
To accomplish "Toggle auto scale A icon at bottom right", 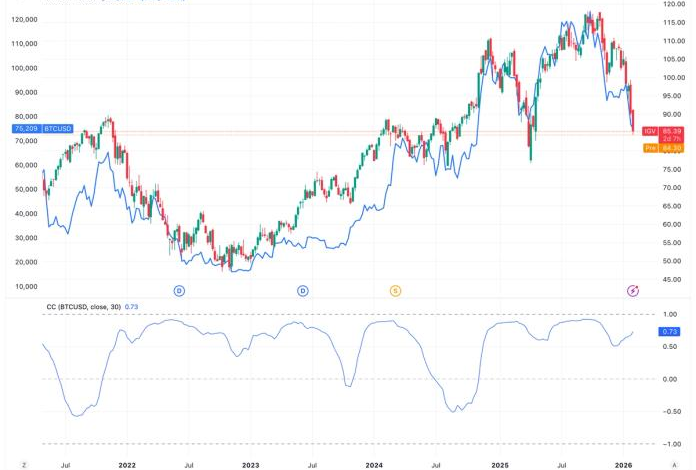I will pyautogui.click(x=675, y=465).
